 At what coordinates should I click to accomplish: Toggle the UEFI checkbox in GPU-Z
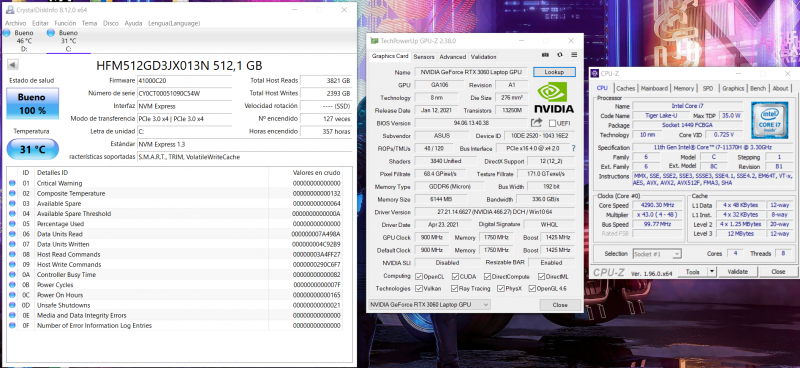pos(552,123)
